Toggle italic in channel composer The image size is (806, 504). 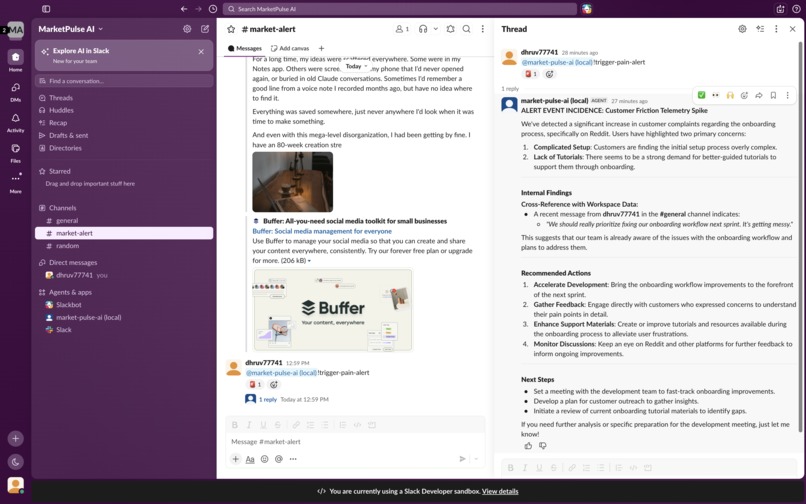[x=249, y=425]
